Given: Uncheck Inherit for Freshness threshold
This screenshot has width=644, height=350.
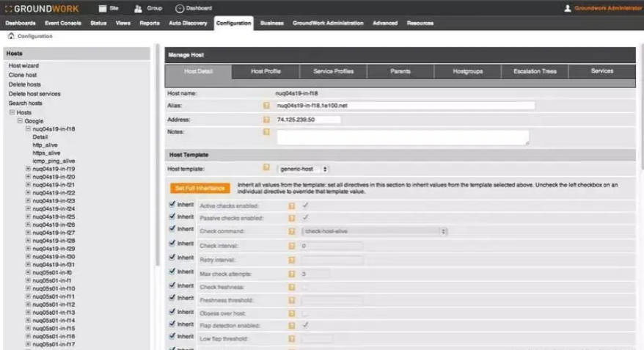Looking at the screenshot, I should [x=172, y=297].
